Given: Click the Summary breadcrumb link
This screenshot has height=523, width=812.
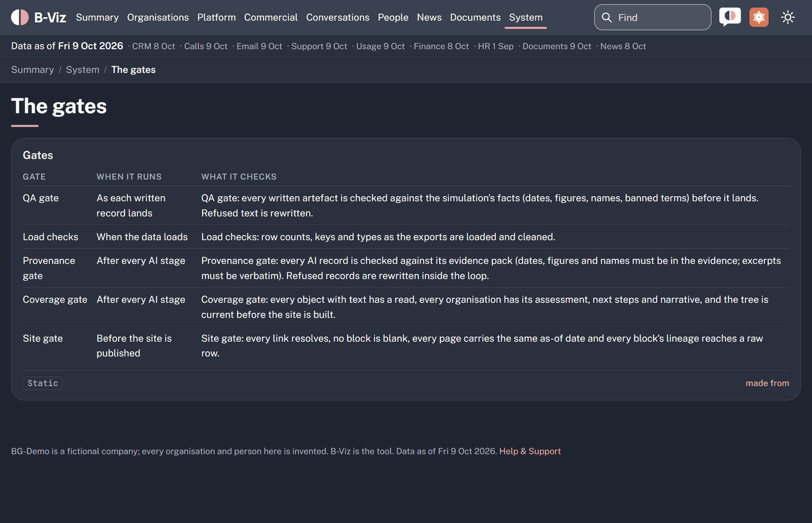Looking at the screenshot, I should click(32, 69).
